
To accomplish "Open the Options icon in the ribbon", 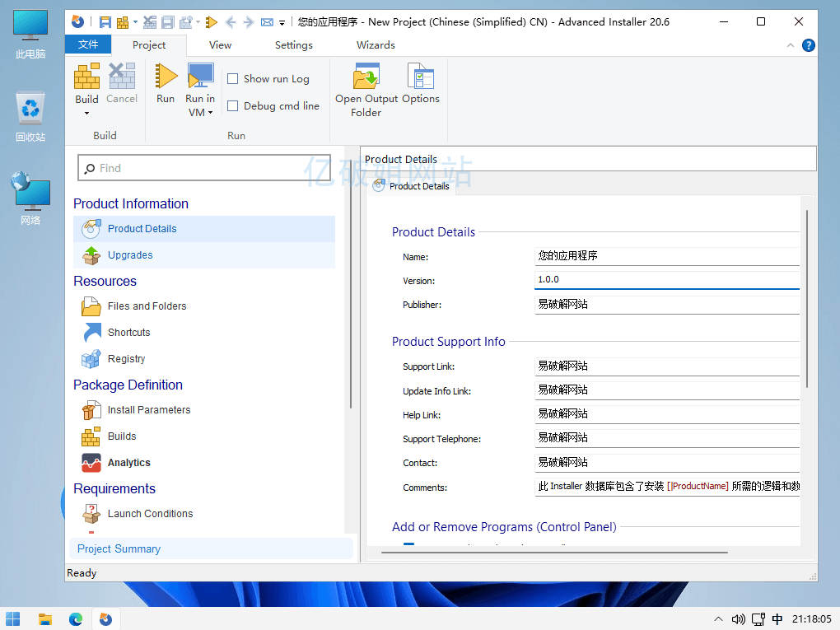I will coord(420,77).
